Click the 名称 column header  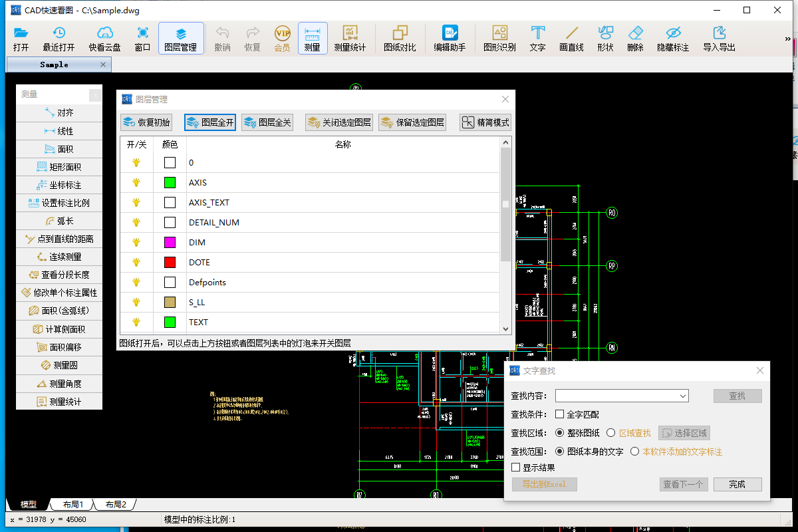click(x=342, y=144)
